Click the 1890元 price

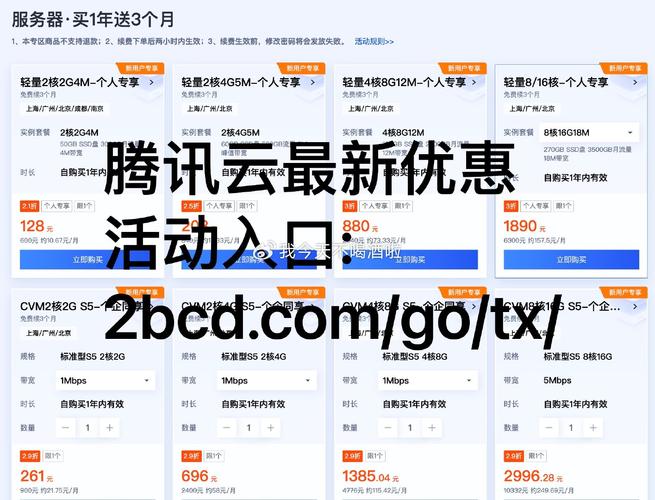point(525,226)
